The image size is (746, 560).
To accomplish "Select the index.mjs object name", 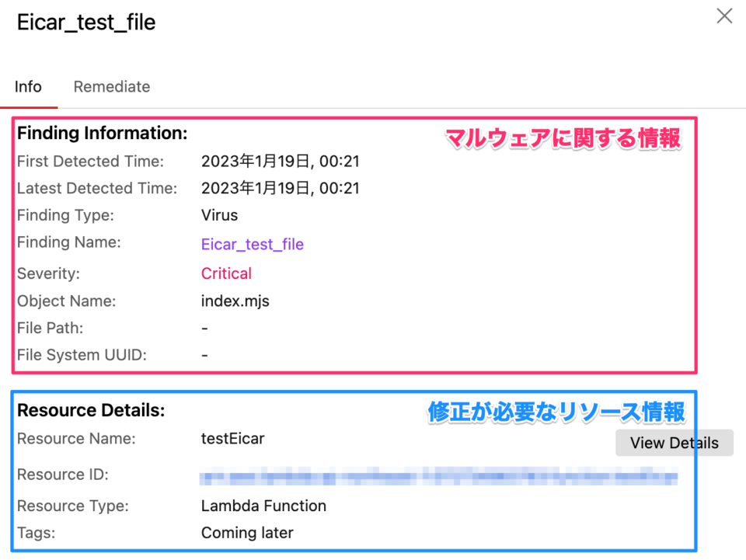I will tap(235, 301).
